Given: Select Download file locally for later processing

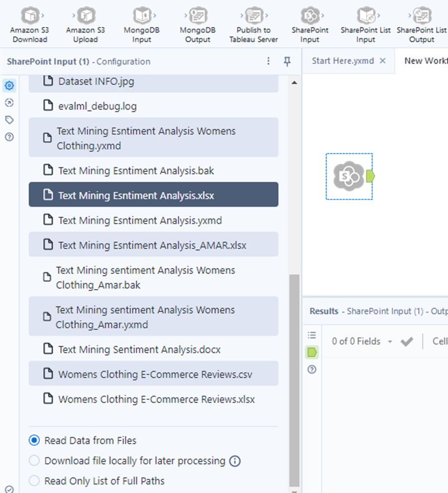Looking at the screenshot, I should click(34, 461).
